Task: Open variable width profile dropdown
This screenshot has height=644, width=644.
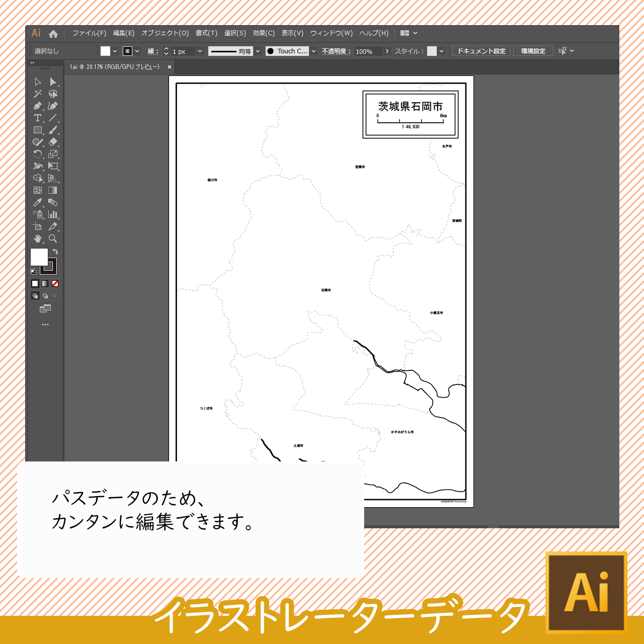Action: [x=258, y=51]
